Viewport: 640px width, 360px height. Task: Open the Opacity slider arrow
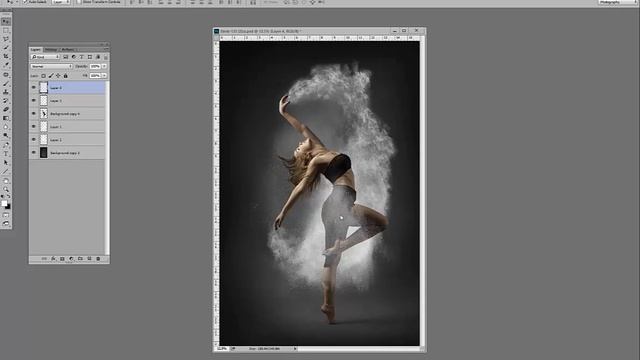104,66
